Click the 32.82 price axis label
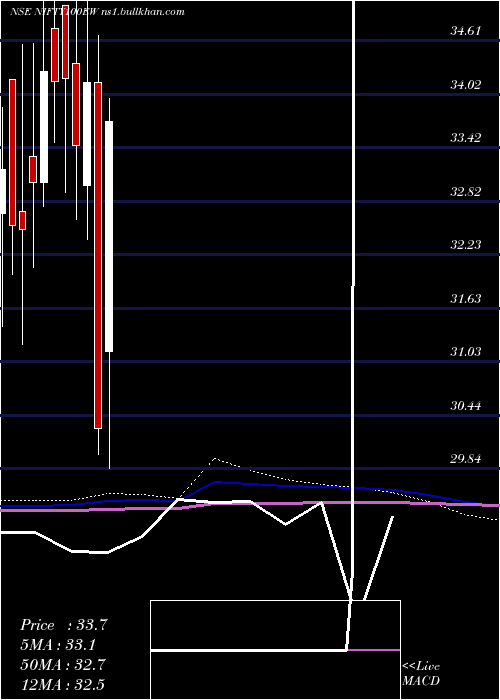Screen dimensions: 500x700 coord(466,192)
